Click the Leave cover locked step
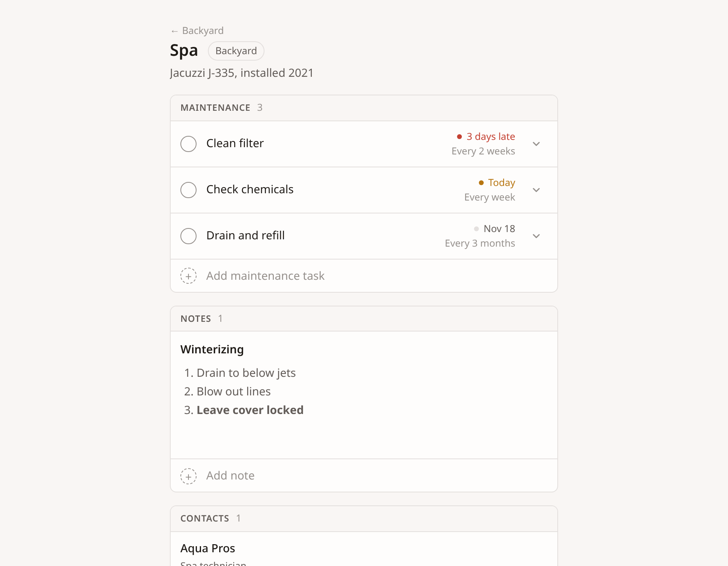This screenshot has width=728, height=566. click(x=250, y=410)
